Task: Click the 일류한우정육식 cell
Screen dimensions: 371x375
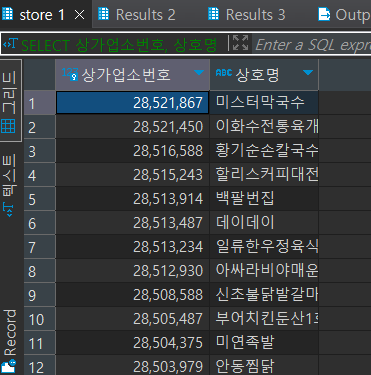Action: coord(264,247)
